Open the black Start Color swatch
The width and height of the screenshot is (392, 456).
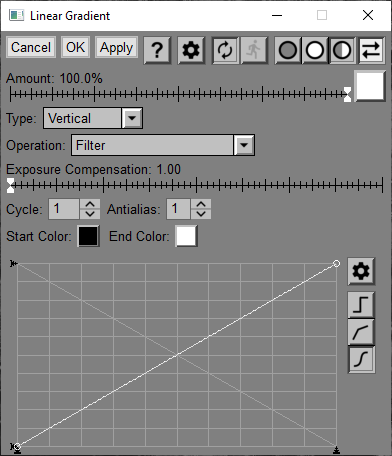coord(88,236)
